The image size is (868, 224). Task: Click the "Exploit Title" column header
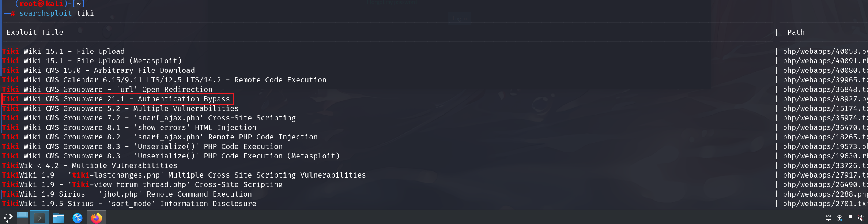(35, 32)
